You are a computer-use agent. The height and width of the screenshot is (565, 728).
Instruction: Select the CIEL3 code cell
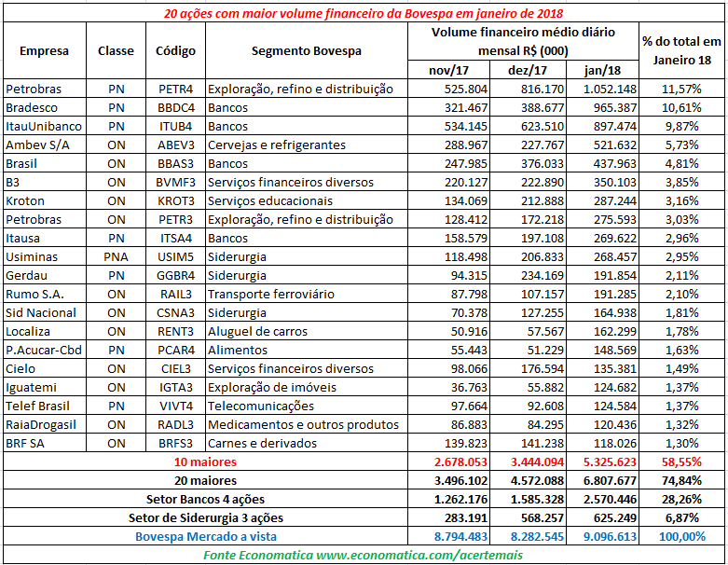(175, 368)
